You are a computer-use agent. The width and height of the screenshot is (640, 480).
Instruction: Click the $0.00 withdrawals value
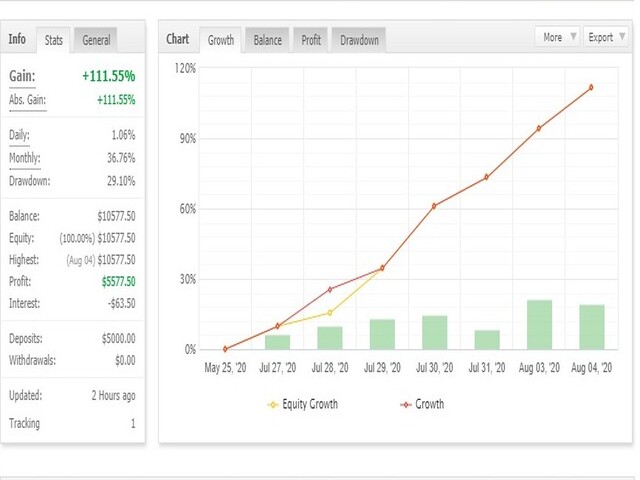125,360
